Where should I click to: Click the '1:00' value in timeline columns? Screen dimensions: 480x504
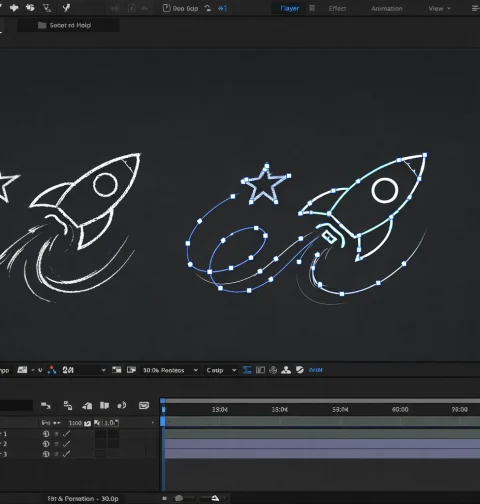(75, 423)
